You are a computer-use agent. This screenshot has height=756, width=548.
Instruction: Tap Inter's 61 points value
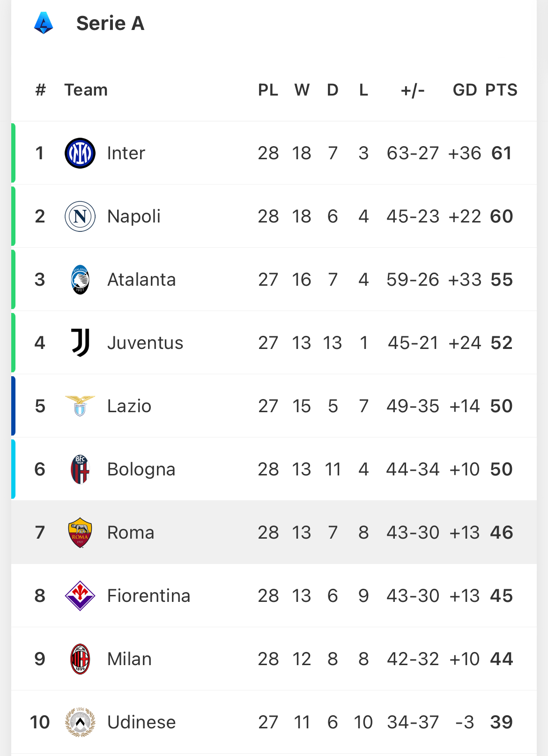[x=501, y=153]
